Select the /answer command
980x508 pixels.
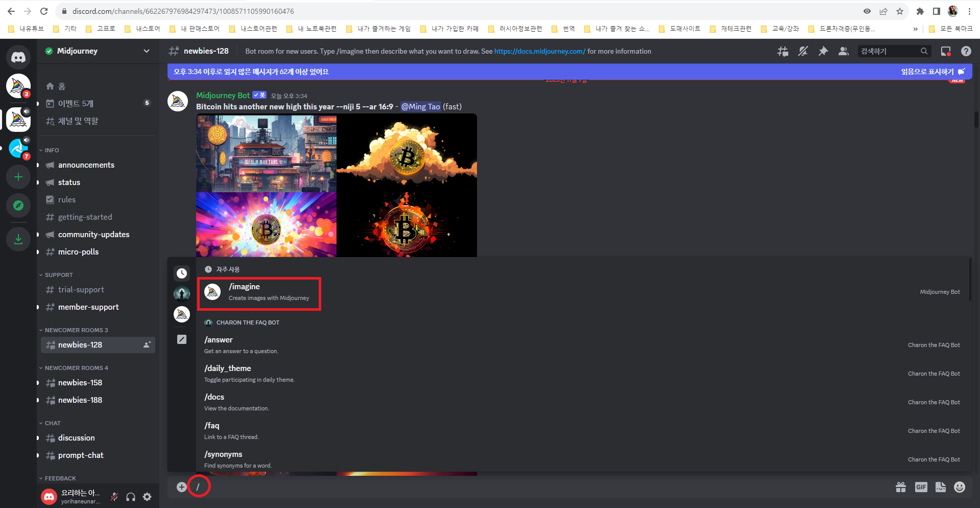(x=582, y=345)
